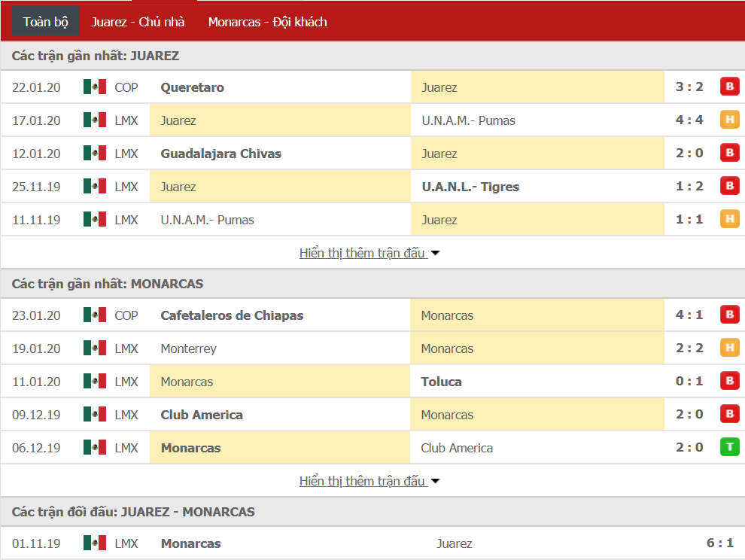Open Guadalajara Chivas team name

(221, 154)
